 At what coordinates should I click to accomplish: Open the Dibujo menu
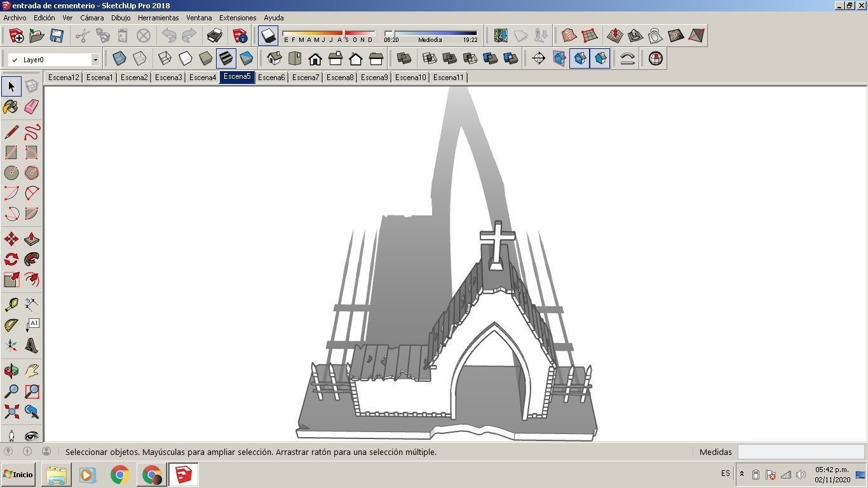(121, 18)
